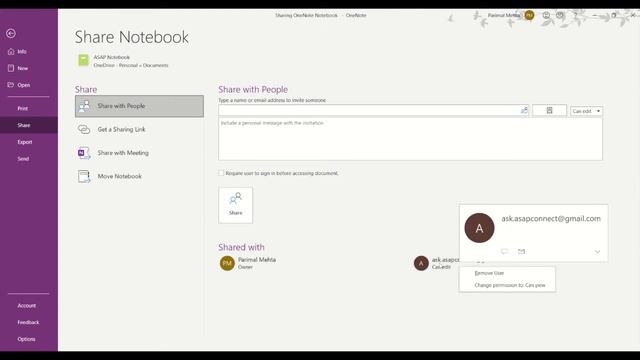Choose Remove User from context menu

pyautogui.click(x=507, y=273)
